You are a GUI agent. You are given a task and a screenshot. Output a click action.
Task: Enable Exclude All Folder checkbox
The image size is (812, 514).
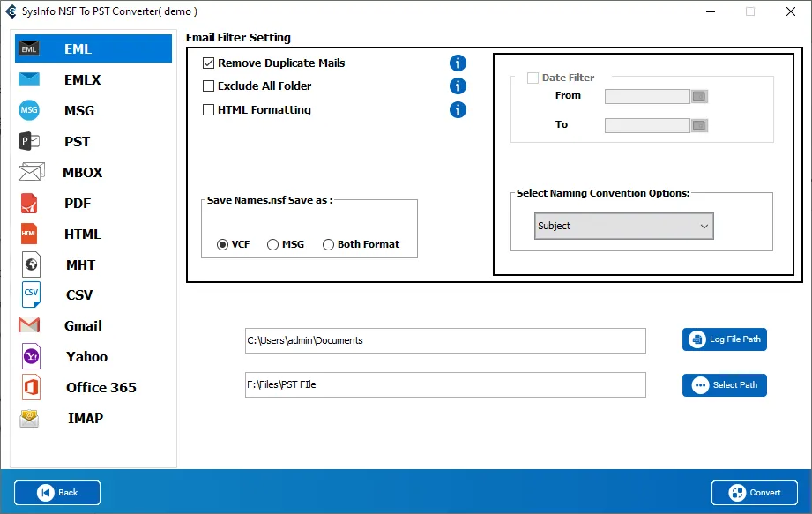tap(209, 86)
